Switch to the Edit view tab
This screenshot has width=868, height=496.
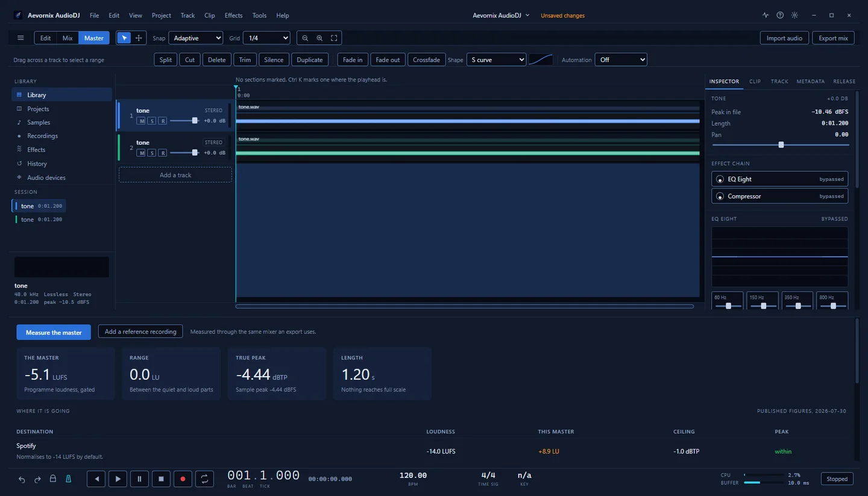(x=45, y=38)
